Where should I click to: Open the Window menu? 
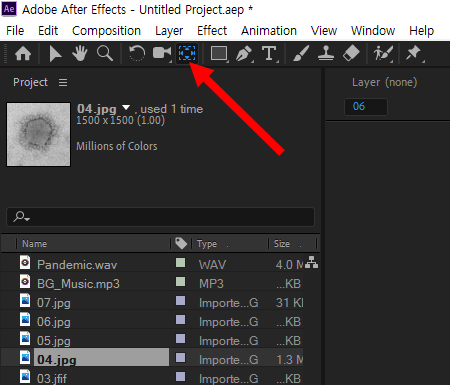pyautogui.click(x=373, y=31)
